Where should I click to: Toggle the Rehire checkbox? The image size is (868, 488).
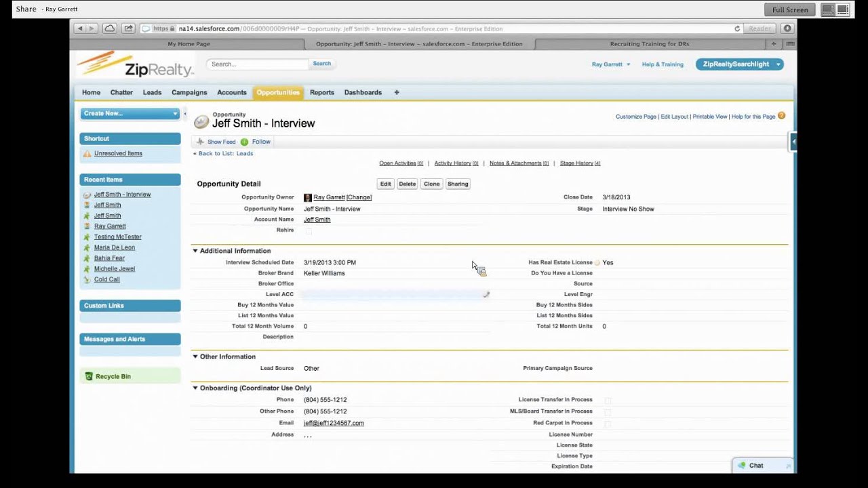point(309,231)
